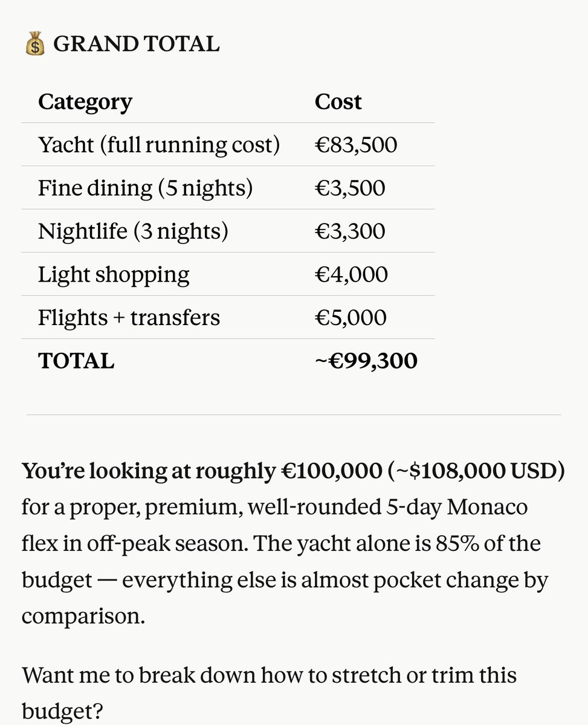Viewport: 588px width, 725px height.
Task: Select the Flights + transfers row
Action: point(228,318)
